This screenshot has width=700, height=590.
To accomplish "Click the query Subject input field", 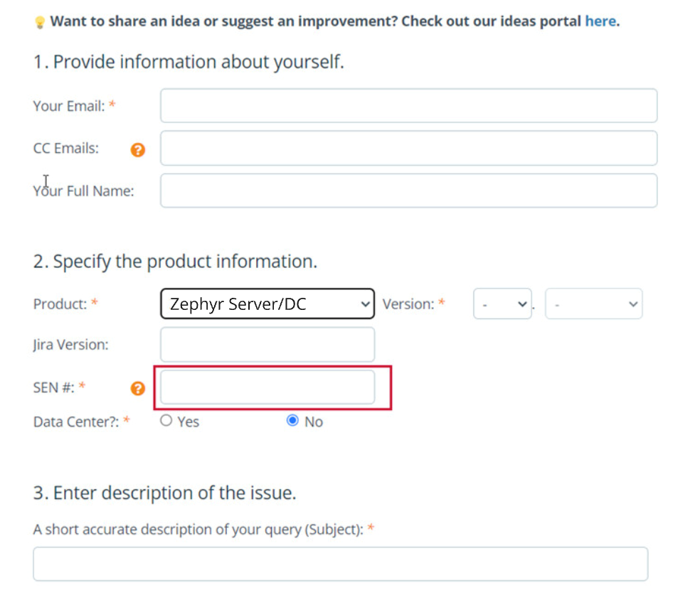I will click(x=340, y=563).
